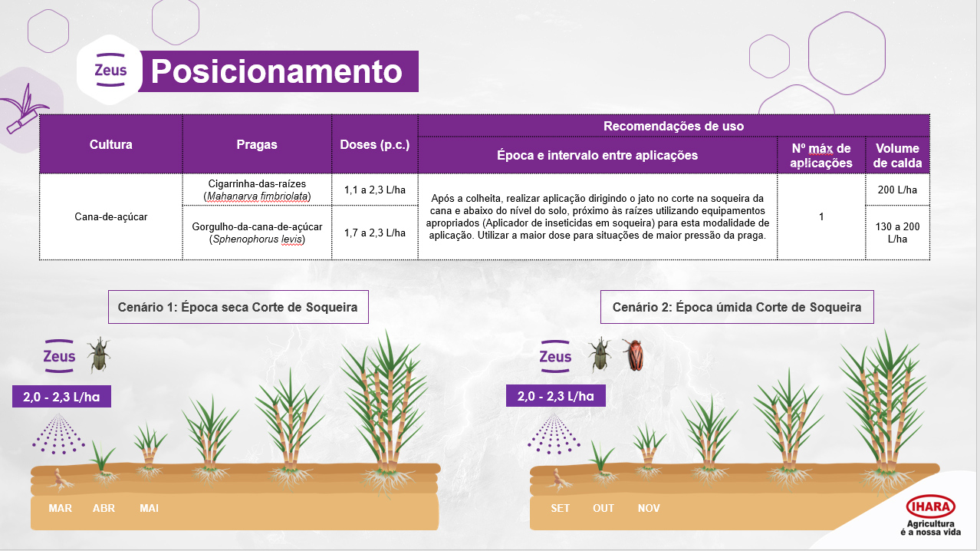Select the spray nozzle graphic above SET
This screenshot has height=551, width=980.
[555, 434]
